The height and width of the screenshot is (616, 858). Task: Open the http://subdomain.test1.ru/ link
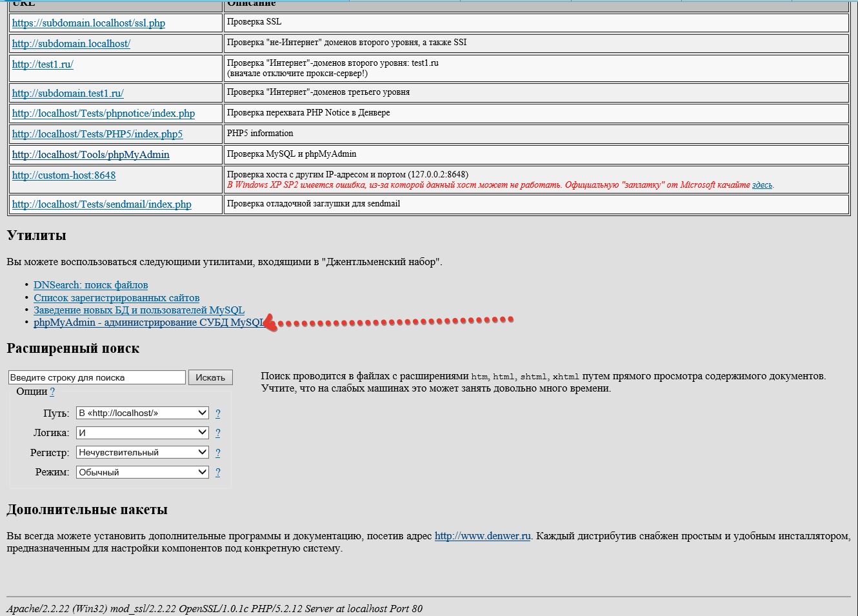click(68, 94)
